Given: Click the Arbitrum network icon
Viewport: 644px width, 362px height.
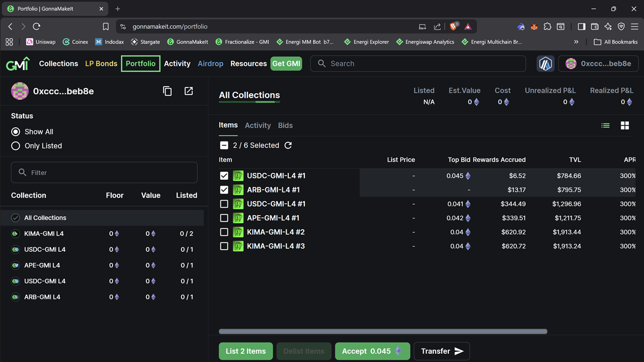Looking at the screenshot, I should [545, 64].
